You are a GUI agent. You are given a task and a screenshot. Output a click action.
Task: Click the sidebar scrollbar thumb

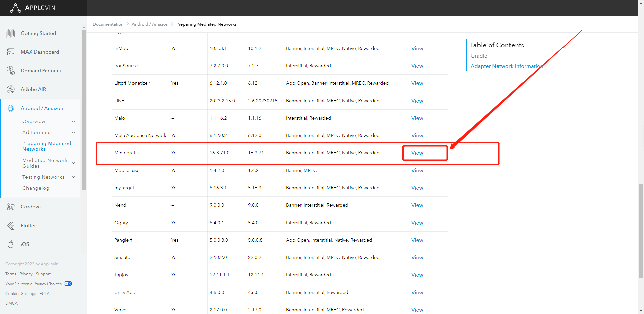(84, 110)
